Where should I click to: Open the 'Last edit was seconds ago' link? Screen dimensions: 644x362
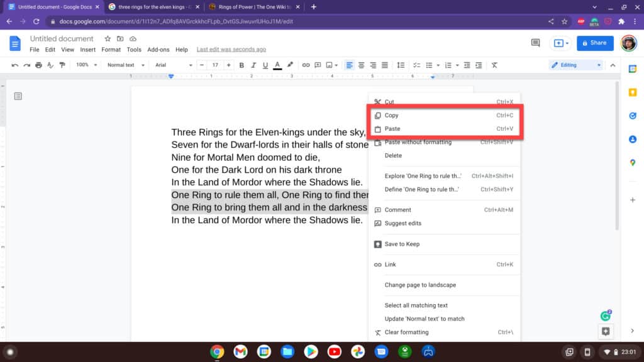click(231, 50)
